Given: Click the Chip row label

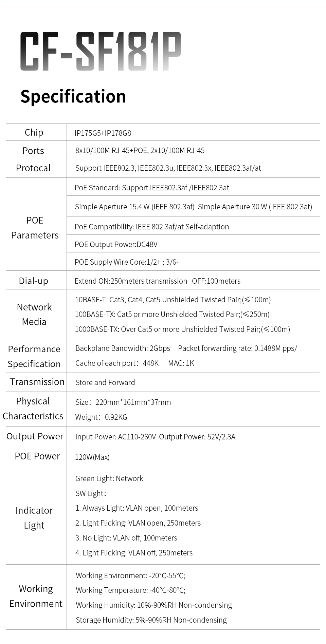Looking at the screenshot, I should pyautogui.click(x=34, y=132).
